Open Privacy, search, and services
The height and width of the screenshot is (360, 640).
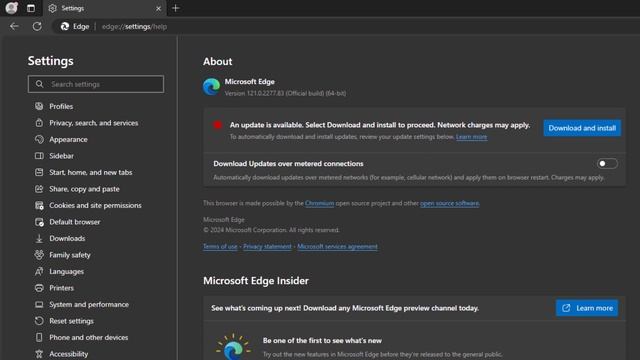(93, 123)
